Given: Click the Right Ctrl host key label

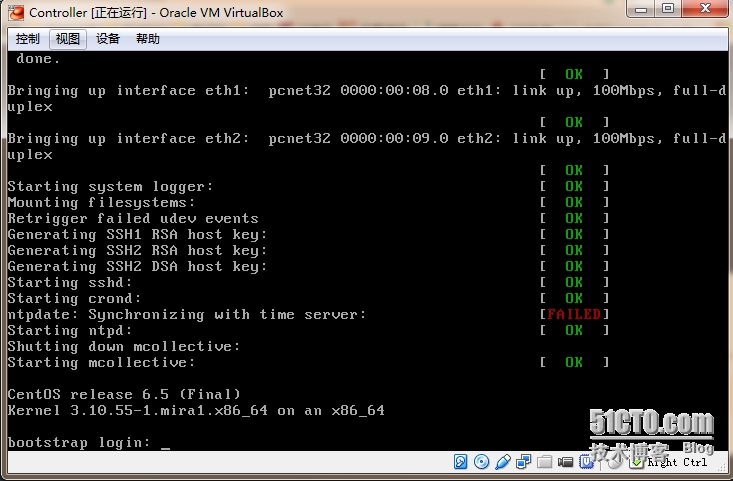Looking at the screenshot, I should click(x=677, y=462).
